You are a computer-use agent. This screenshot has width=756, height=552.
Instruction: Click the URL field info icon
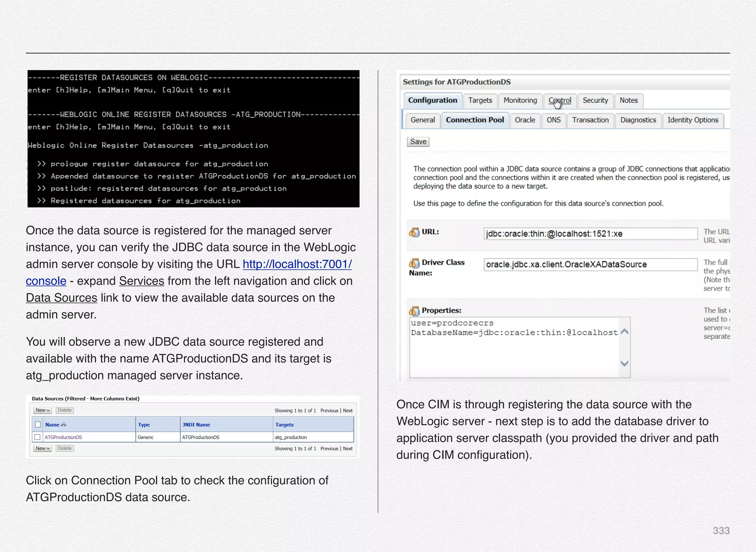click(x=414, y=232)
